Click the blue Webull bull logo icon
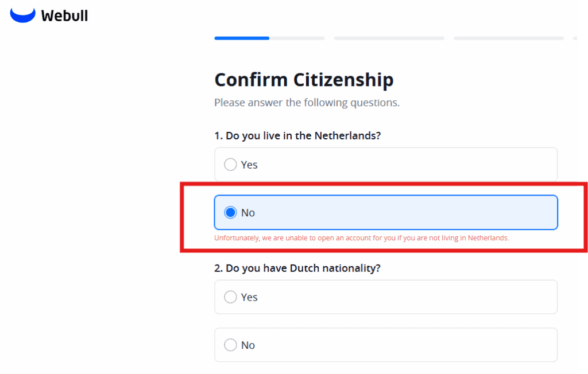This screenshot has width=588, height=374. click(22, 15)
